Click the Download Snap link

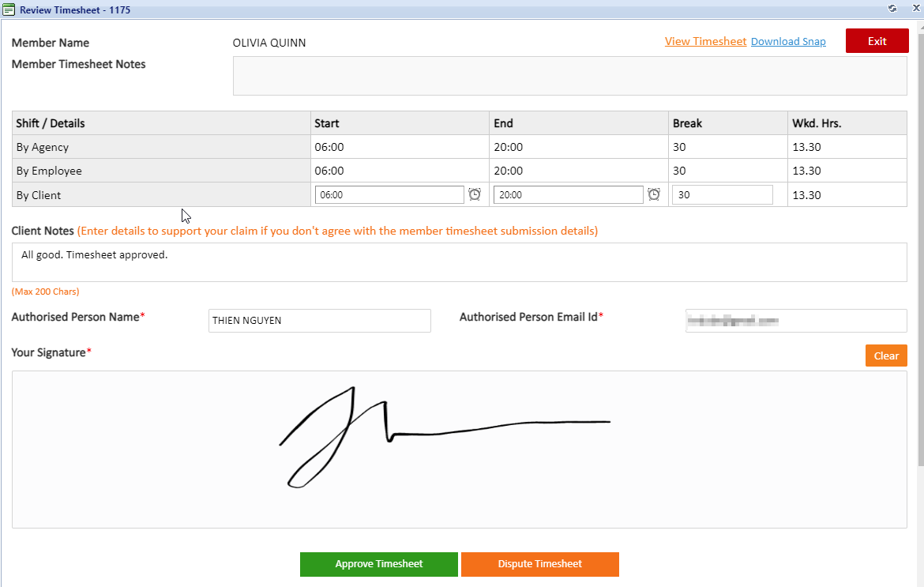coord(788,41)
